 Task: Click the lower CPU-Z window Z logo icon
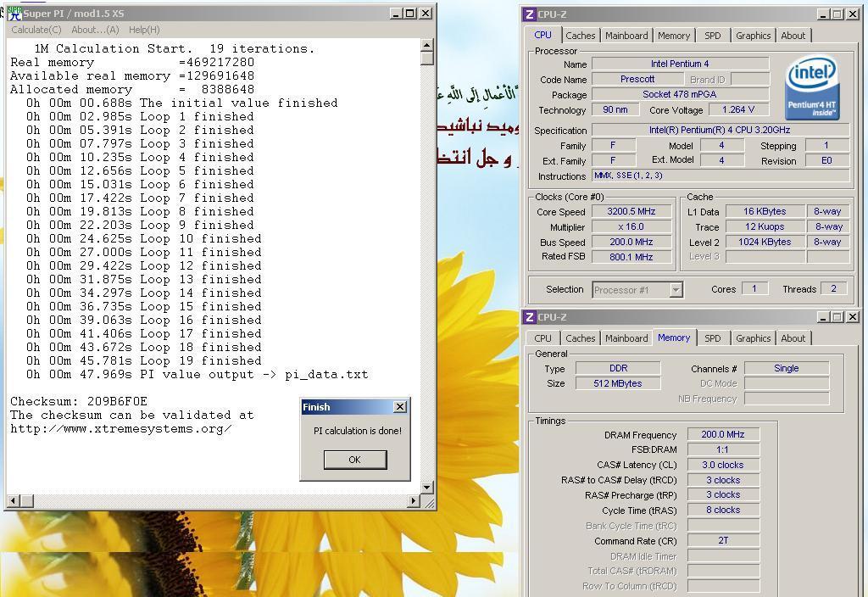click(x=530, y=317)
